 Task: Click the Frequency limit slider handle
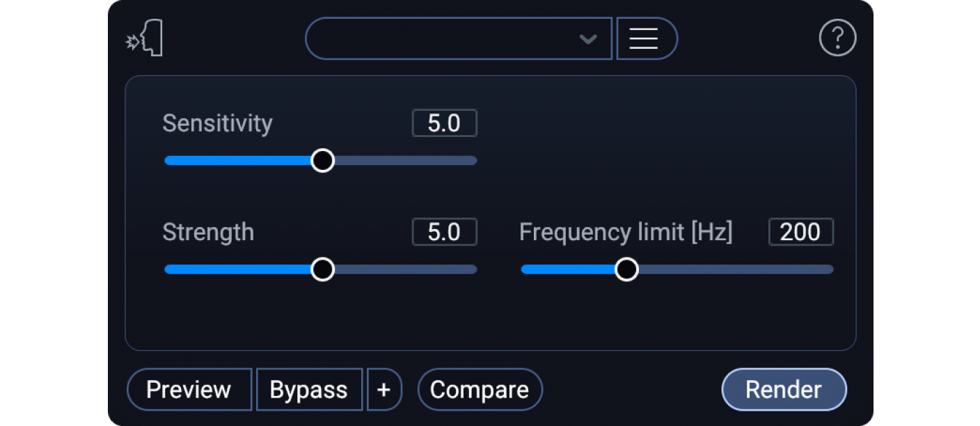[627, 269]
